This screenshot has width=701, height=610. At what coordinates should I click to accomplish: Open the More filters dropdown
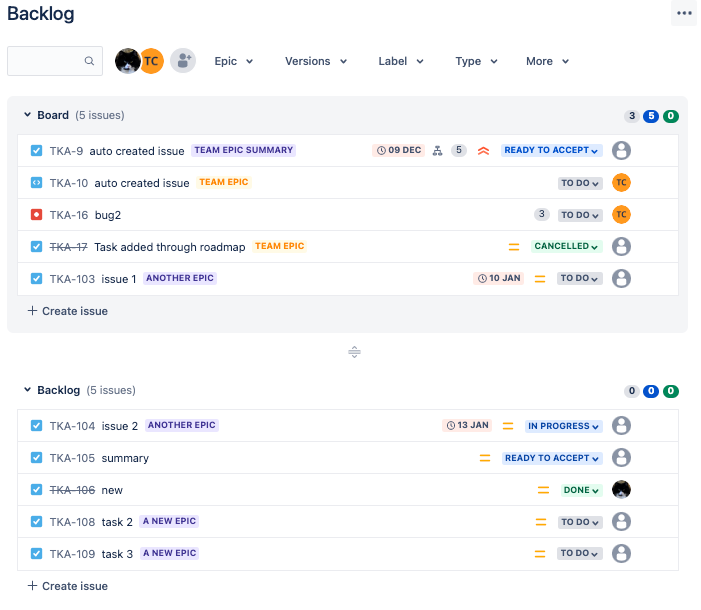pyautogui.click(x=547, y=61)
